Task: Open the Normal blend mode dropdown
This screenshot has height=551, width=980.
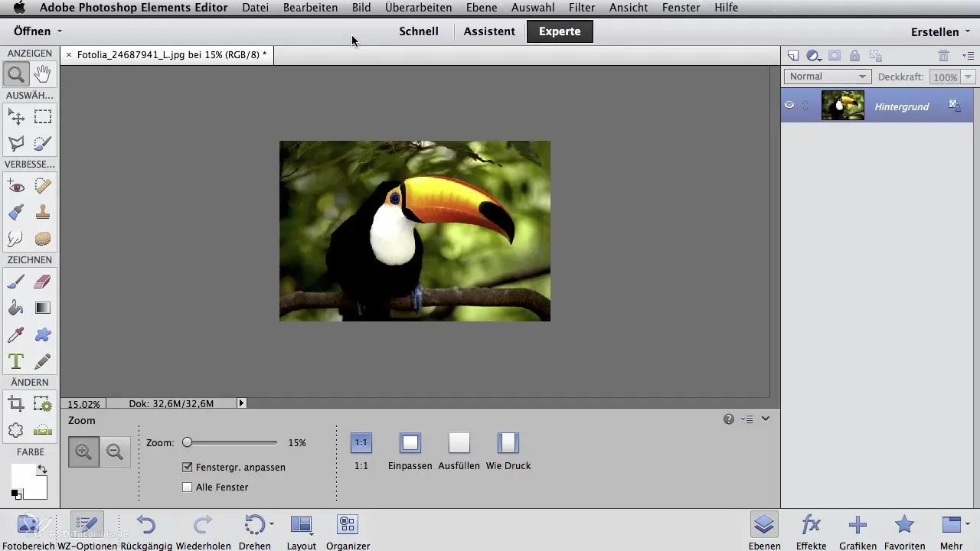Action: coord(828,77)
